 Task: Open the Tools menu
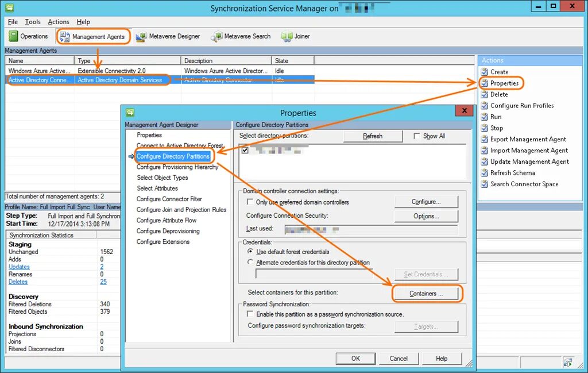[x=33, y=22]
